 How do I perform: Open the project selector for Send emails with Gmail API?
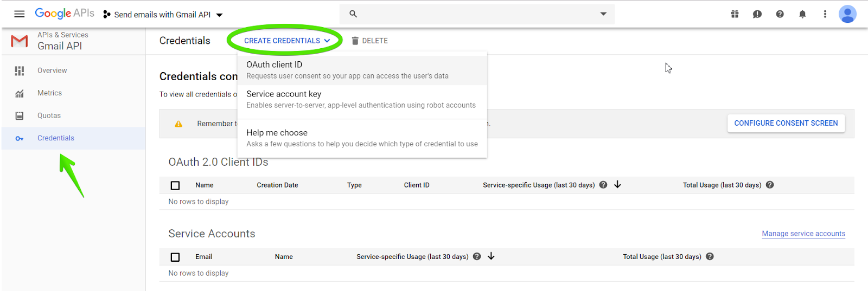[x=163, y=15]
